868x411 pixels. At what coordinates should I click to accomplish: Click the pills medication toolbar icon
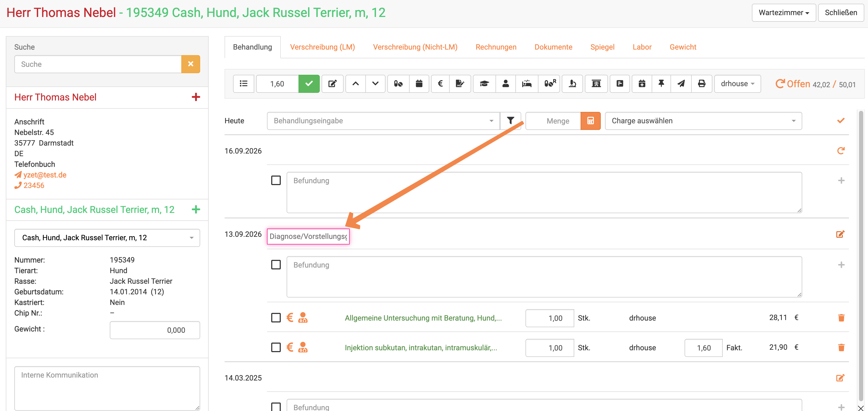point(398,84)
